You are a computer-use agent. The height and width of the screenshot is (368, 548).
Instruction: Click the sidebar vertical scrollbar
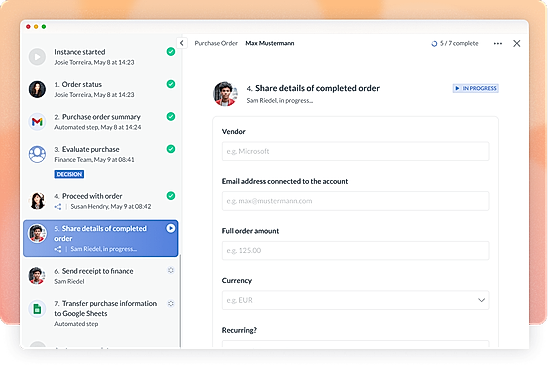(180, 301)
